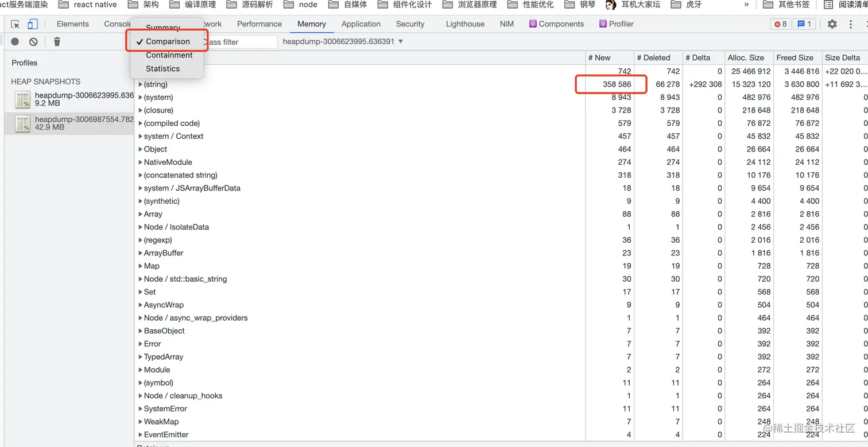Activate the inspect element picker icon
The width and height of the screenshot is (868, 447).
tap(15, 24)
